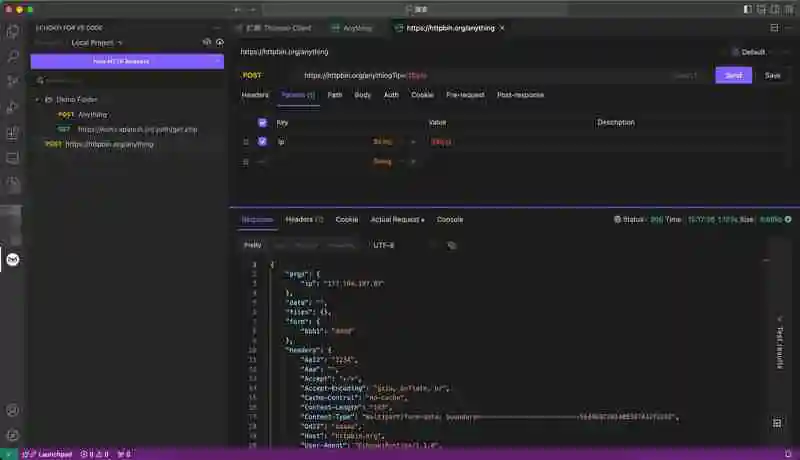Click the customize layout icon in title bar
This screenshot has height=460, width=800.
(x=789, y=9)
